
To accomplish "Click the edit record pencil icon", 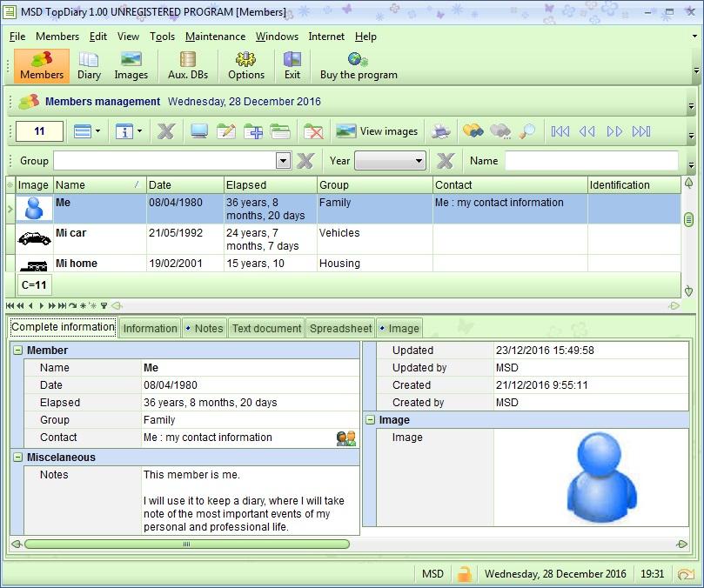I will click(226, 131).
